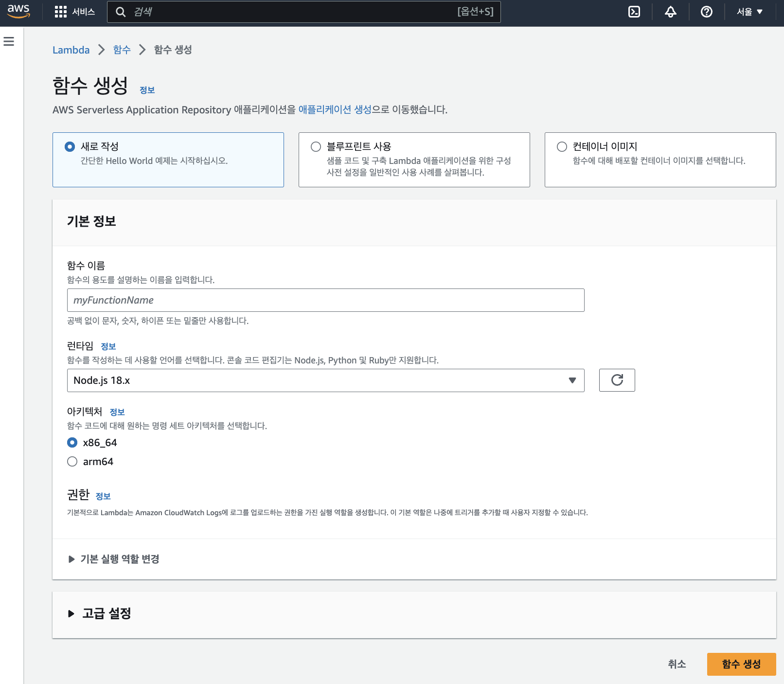The height and width of the screenshot is (684, 784).
Task: Refresh the runtime list
Action: (617, 380)
